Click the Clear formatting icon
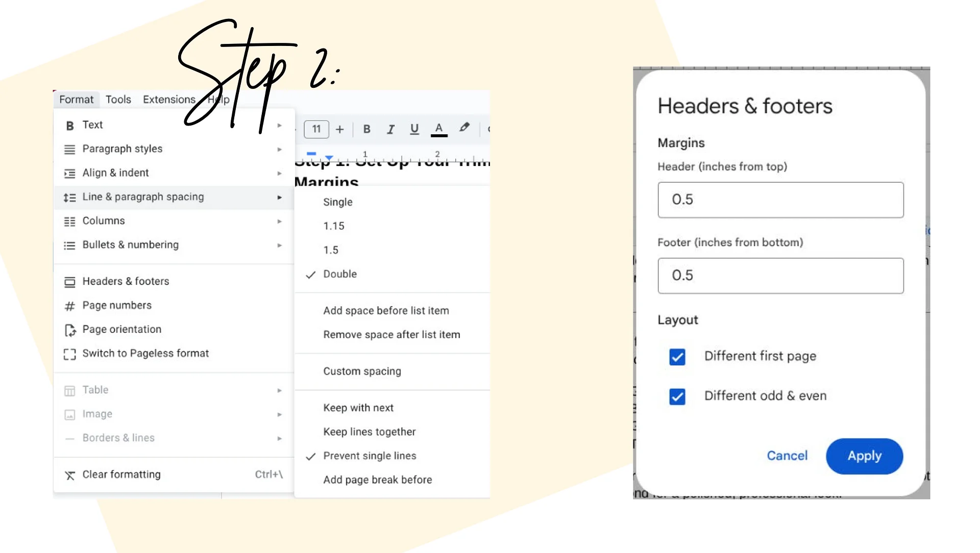Viewport: 980px width, 553px height. 70,475
